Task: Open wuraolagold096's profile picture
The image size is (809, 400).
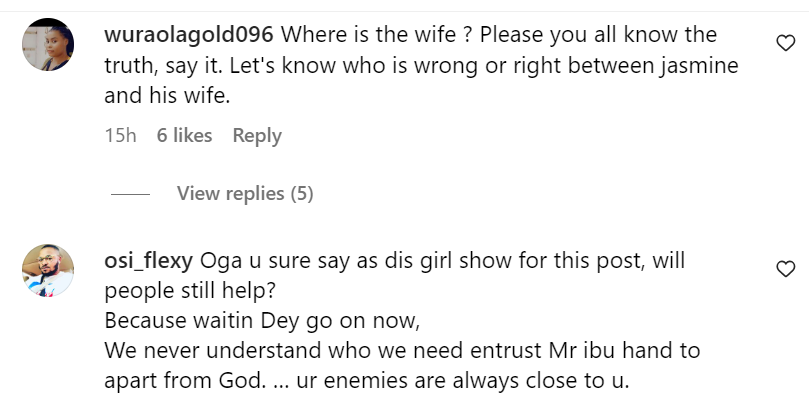Action: click(x=48, y=44)
